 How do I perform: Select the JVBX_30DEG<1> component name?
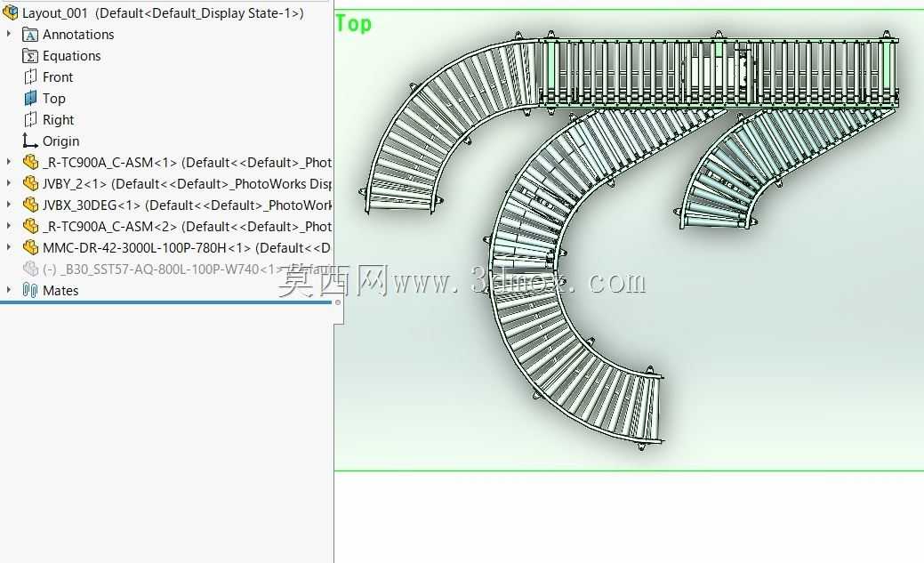[x=187, y=205]
